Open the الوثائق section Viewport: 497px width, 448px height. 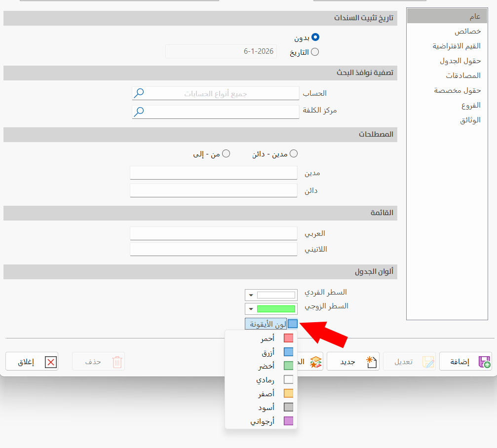coord(447,120)
